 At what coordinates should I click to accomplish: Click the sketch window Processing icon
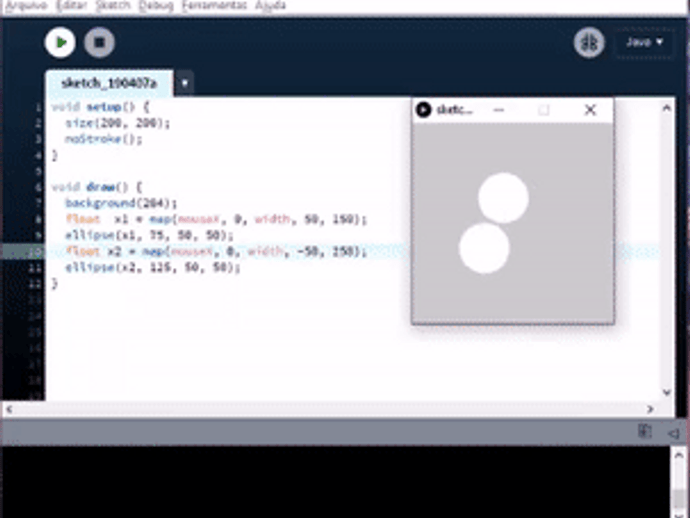pyautogui.click(x=424, y=110)
